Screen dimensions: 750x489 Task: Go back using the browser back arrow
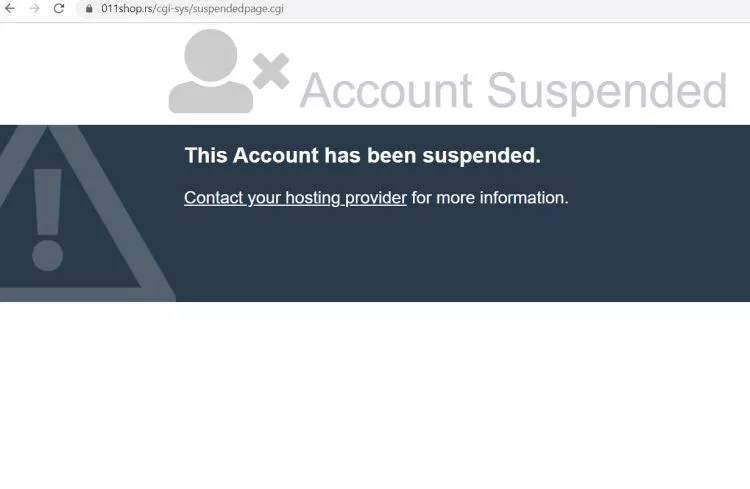tap(10, 8)
